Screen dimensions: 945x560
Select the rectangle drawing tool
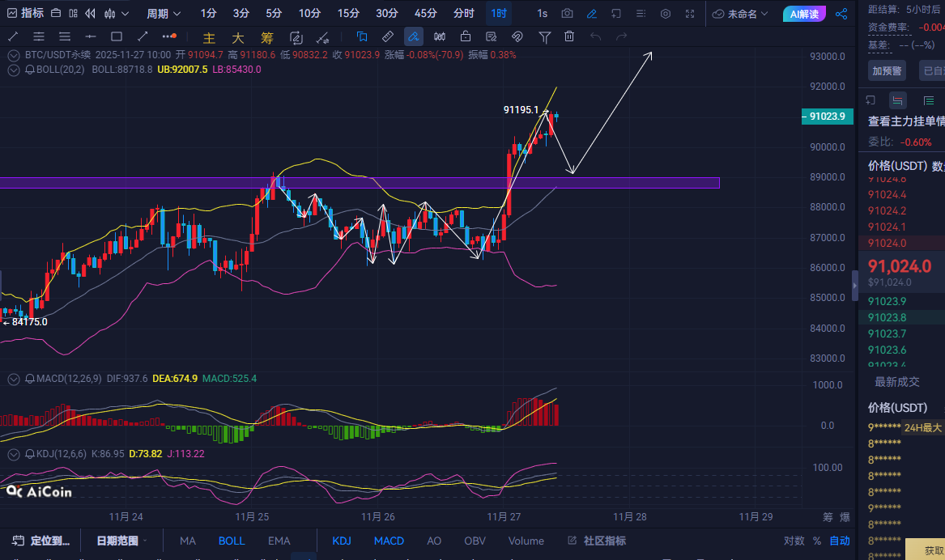click(117, 36)
